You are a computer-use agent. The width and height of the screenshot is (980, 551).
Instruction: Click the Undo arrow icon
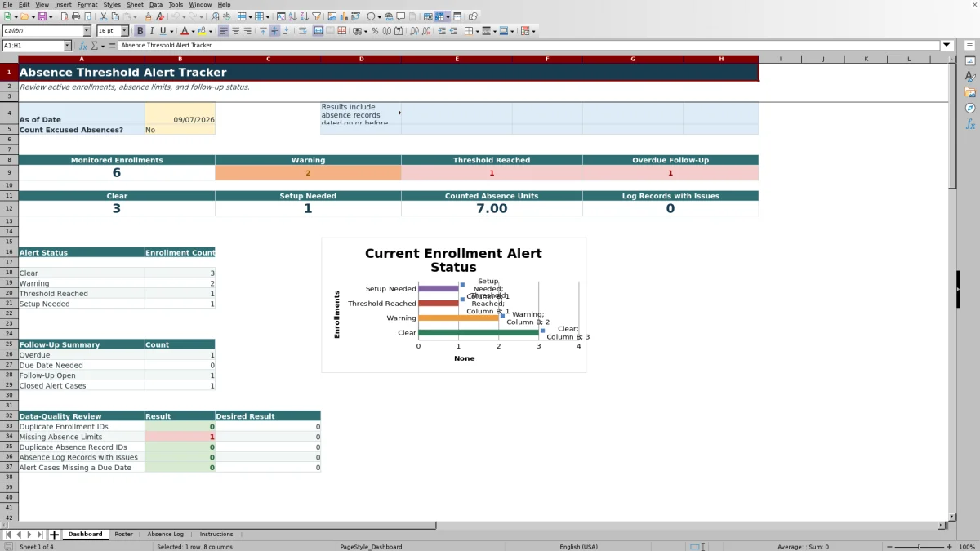coord(175,16)
